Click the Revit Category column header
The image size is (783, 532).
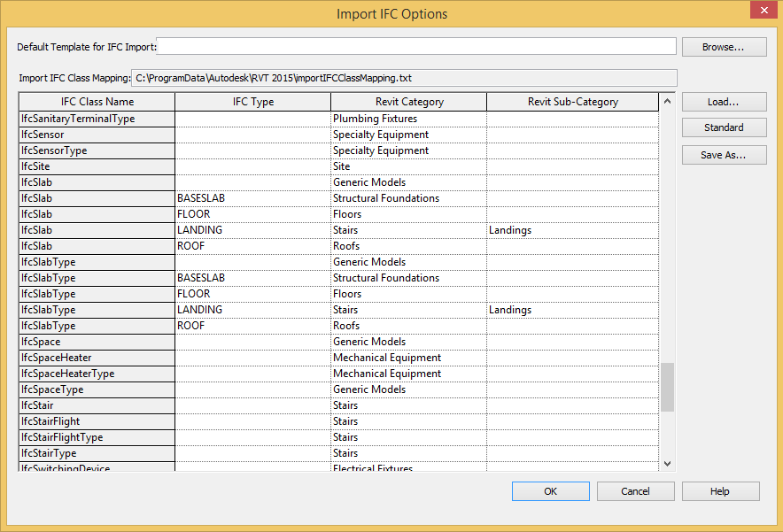[408, 101]
